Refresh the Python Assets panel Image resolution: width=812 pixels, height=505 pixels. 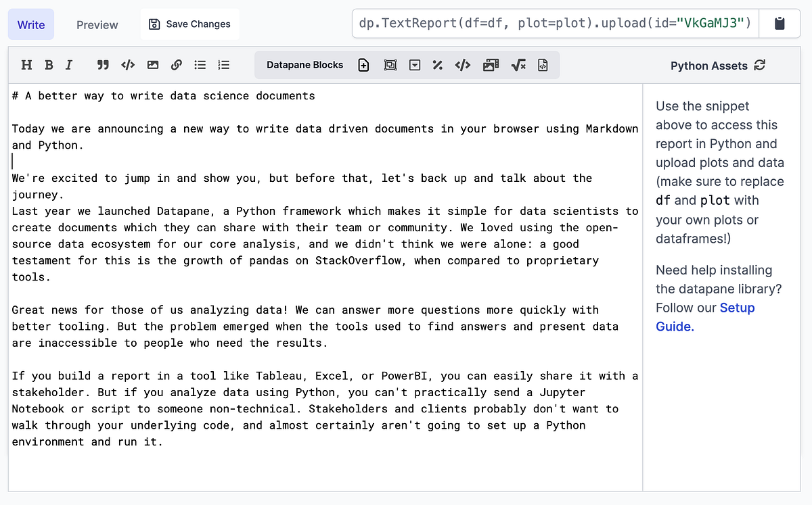click(x=761, y=65)
